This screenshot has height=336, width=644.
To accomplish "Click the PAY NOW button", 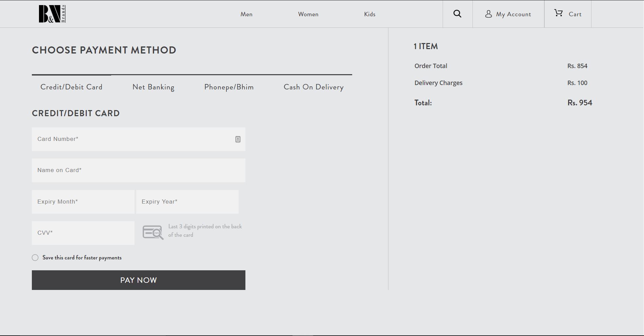I will (139, 280).
